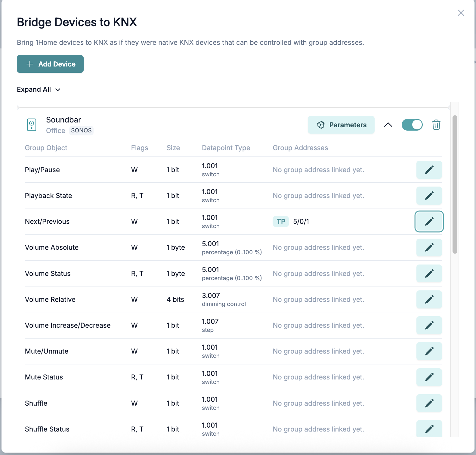Select the Next/Previous group object name
Viewport: 476px width, 455px height.
47,221
